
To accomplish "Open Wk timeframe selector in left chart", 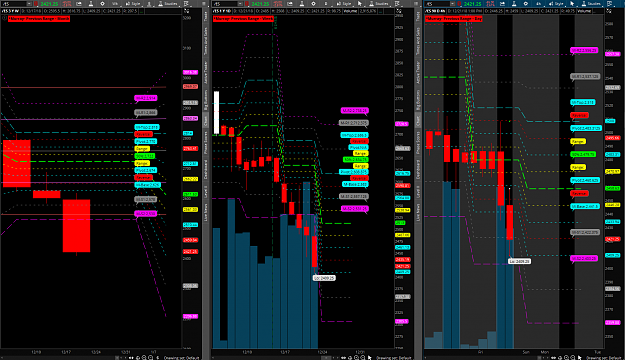I will [x=115, y=4].
